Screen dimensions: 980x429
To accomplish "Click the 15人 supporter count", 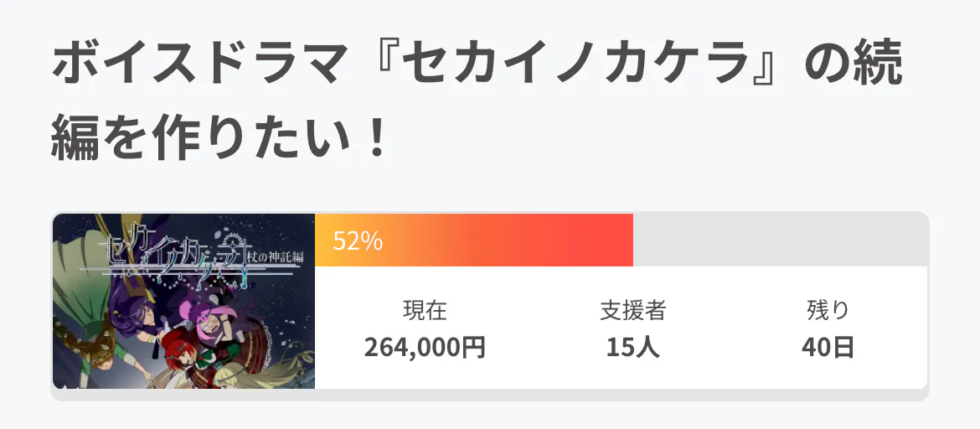I will click(x=632, y=347).
